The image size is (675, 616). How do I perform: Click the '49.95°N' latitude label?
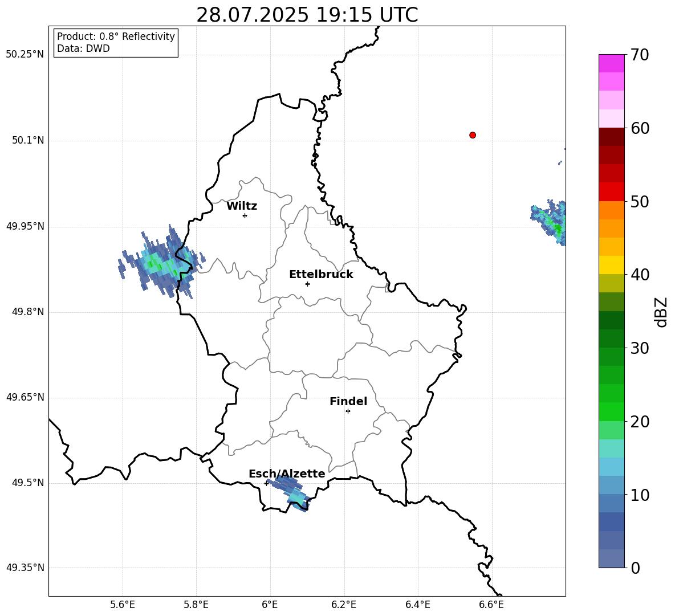pyautogui.click(x=25, y=226)
